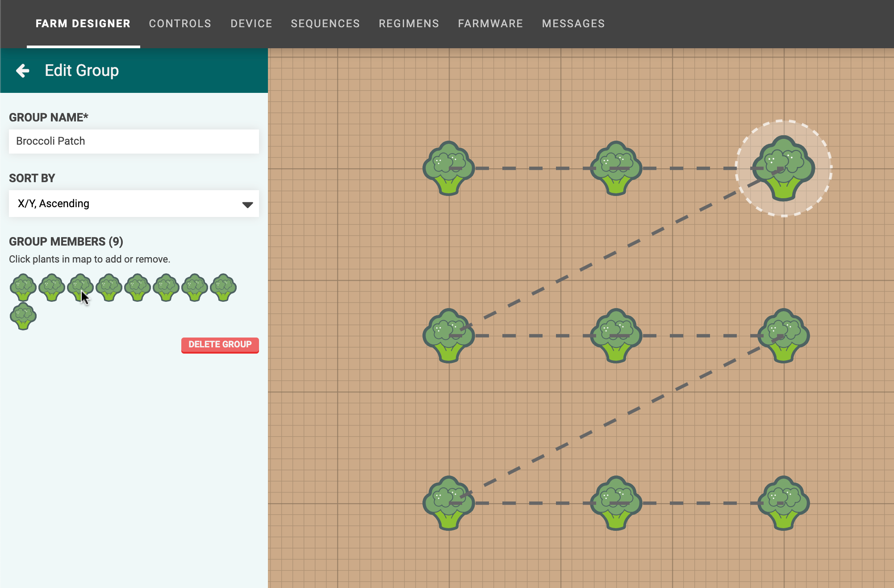Switch to the Sequences tab
The width and height of the screenshot is (894, 588).
pyautogui.click(x=325, y=24)
